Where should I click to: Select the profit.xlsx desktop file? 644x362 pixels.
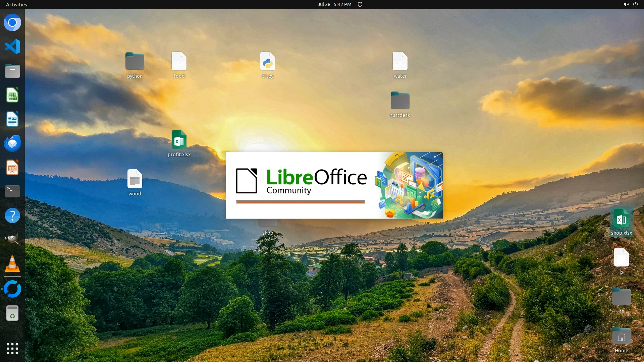(x=179, y=140)
